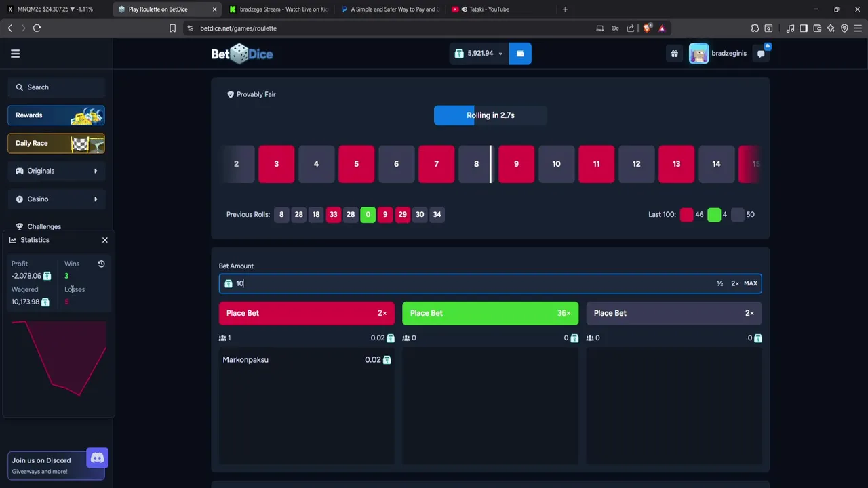Click the share icon in address bar

point(631,28)
